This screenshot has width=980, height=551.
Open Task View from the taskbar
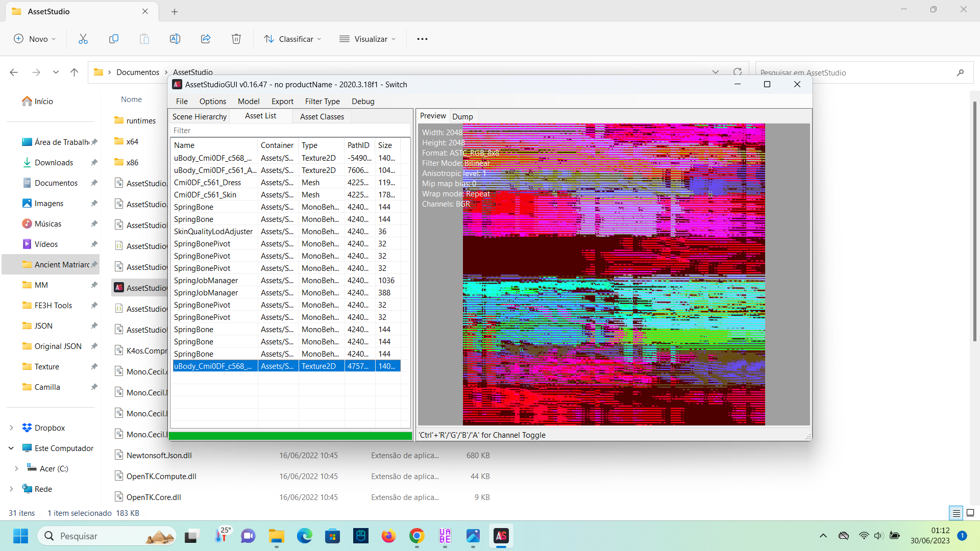coord(191,536)
